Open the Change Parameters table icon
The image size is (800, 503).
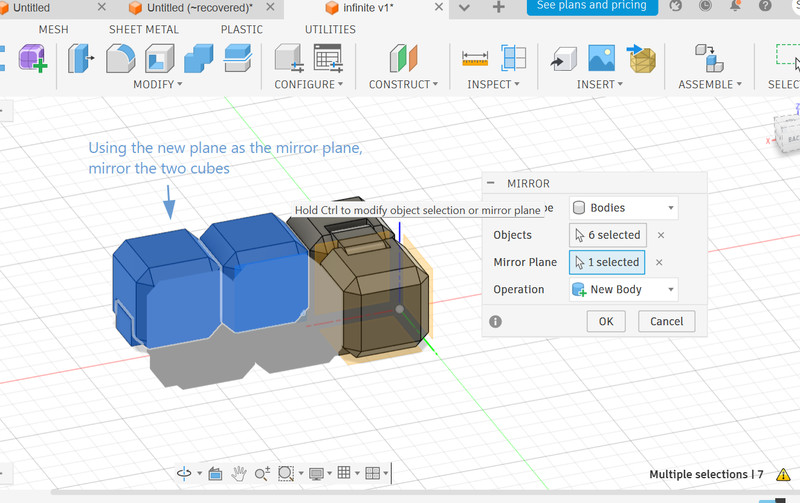[328, 58]
